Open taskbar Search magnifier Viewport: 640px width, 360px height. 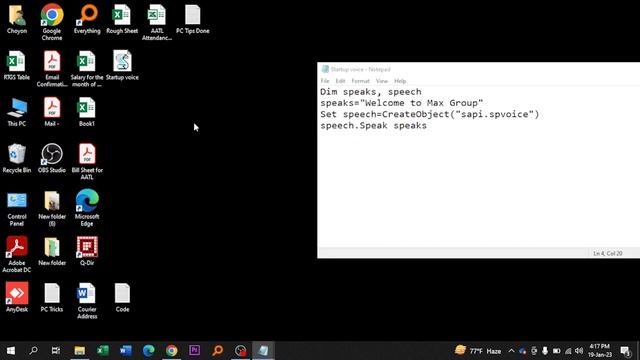click(33, 351)
